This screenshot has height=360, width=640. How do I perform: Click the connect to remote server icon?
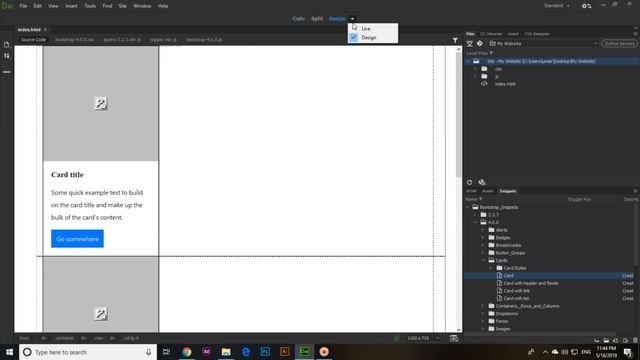(470, 44)
